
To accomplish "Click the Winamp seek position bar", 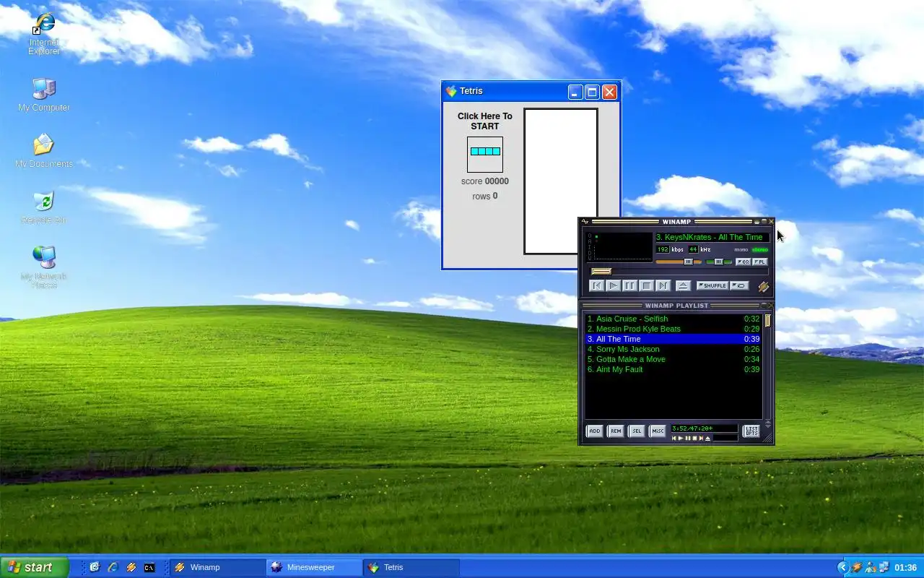I will [679, 272].
